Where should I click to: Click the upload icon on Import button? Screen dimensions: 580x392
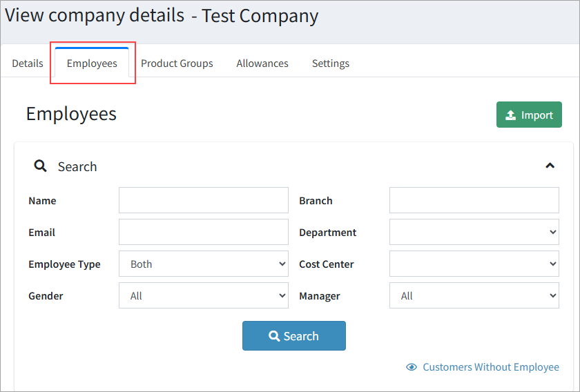click(x=511, y=115)
